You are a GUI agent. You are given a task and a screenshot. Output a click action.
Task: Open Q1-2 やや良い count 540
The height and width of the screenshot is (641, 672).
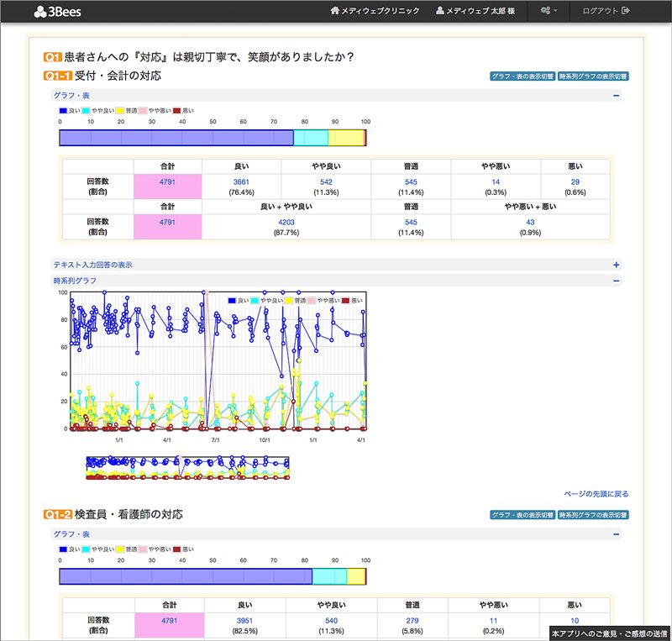[x=331, y=621]
